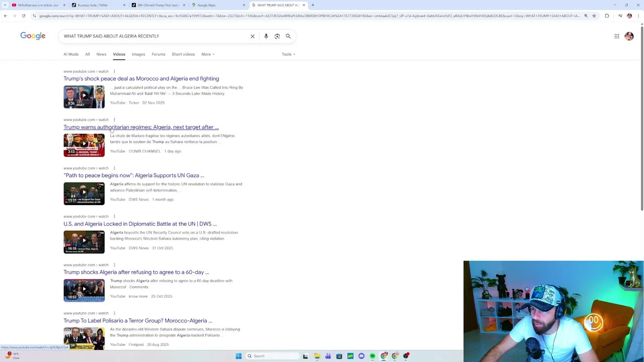Go to the Google logo homepage
The height and width of the screenshot is (362, 644).
[x=33, y=36]
